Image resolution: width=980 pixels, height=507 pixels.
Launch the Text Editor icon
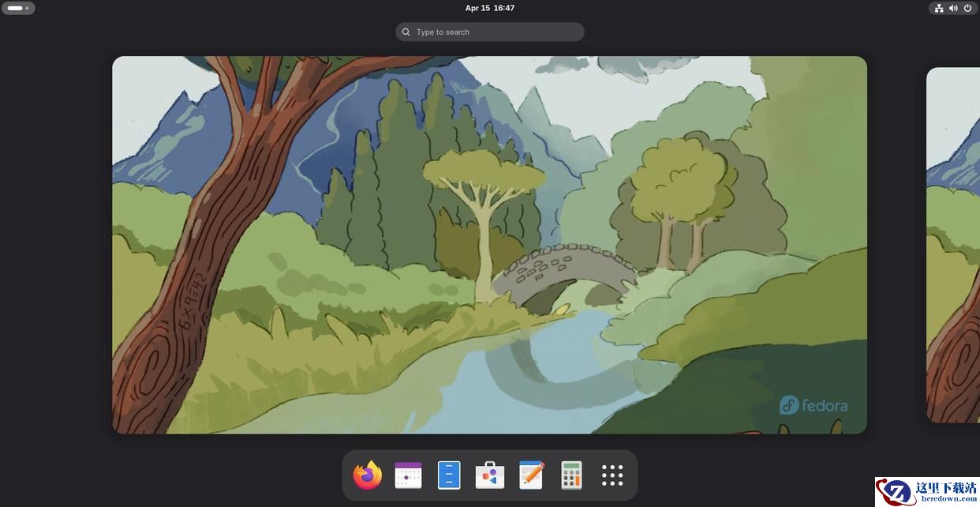(531, 475)
